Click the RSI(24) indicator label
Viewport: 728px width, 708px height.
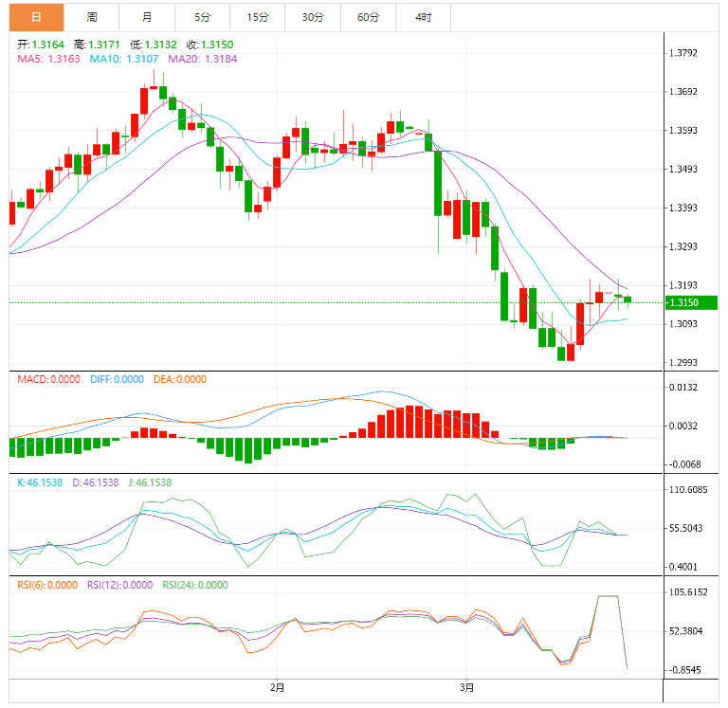click(x=195, y=585)
